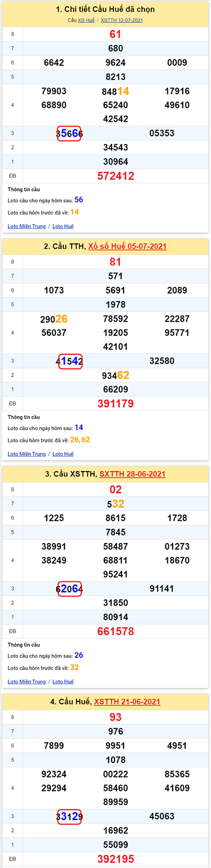
Task: Click prize 7 result 976
Action: [x=116, y=731]
